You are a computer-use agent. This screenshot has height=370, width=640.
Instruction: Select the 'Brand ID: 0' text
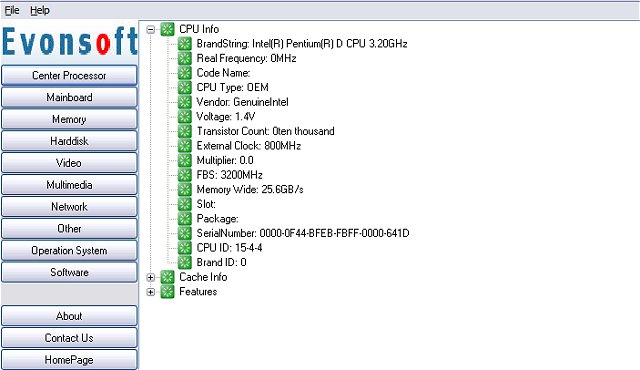[x=221, y=262]
